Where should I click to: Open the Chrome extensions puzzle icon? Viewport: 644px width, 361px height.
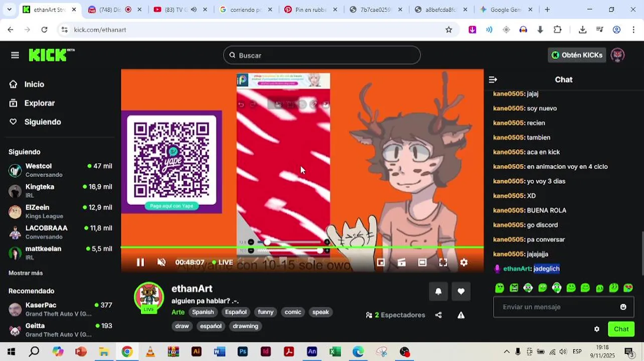[557, 30]
